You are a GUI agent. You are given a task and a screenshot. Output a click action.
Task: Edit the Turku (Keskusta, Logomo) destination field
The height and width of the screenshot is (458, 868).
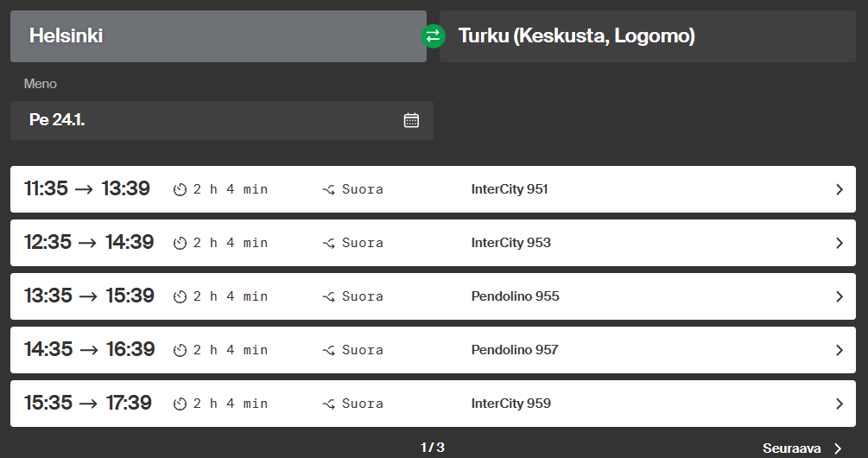(647, 36)
